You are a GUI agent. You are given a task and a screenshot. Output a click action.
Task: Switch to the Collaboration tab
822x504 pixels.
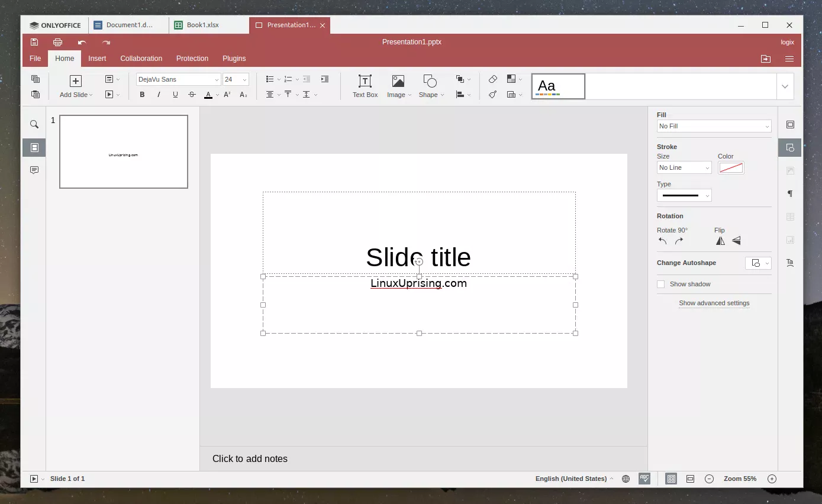point(141,59)
